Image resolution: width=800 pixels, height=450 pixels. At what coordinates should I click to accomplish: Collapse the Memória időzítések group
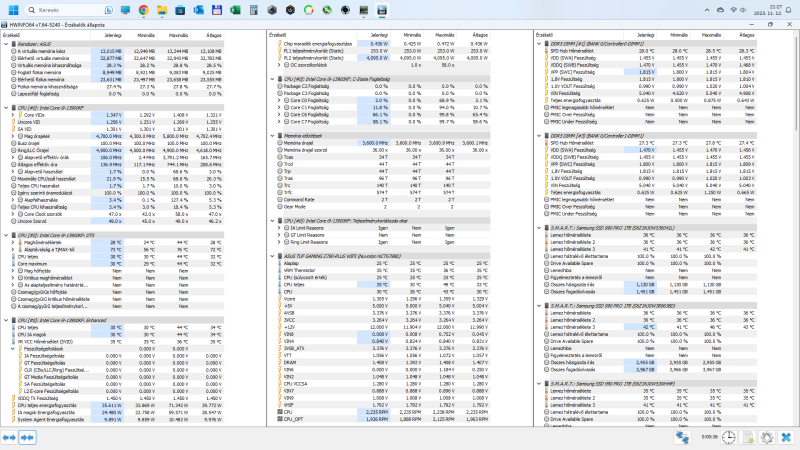tap(272, 136)
